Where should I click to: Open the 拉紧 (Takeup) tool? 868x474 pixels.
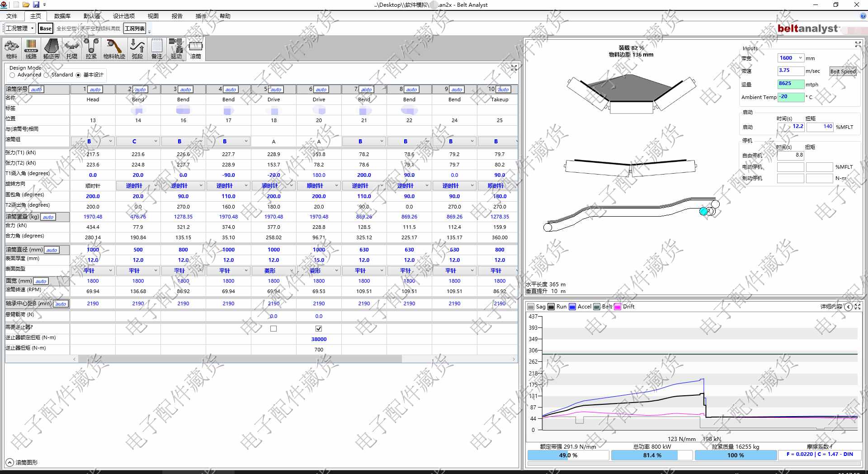(91, 49)
